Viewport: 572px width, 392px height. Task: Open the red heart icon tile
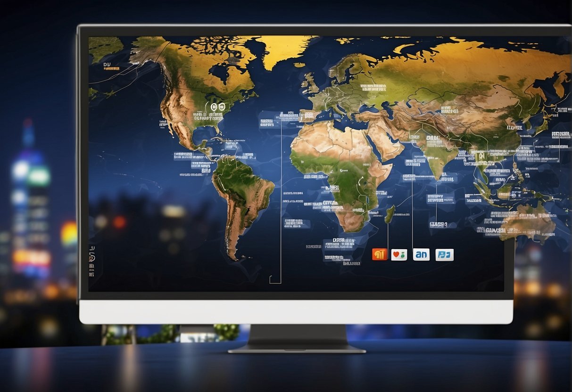pyautogui.click(x=399, y=254)
